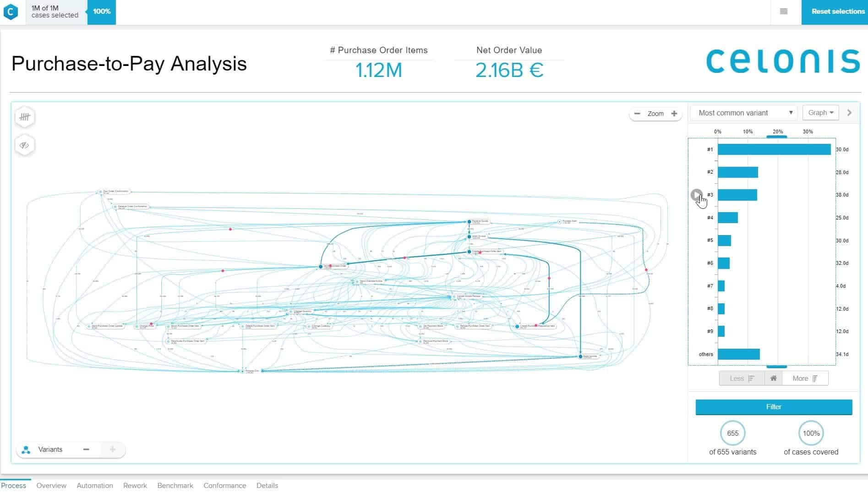This screenshot has height=493, width=868.
Task: Select the Remove Payment Block node
Action: coord(435,341)
